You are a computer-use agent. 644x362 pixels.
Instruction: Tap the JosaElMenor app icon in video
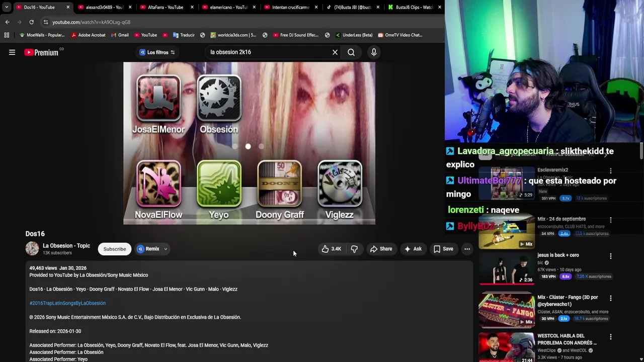158,99
